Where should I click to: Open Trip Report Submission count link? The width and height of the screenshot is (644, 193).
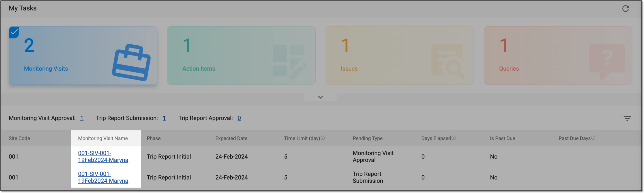pos(164,118)
